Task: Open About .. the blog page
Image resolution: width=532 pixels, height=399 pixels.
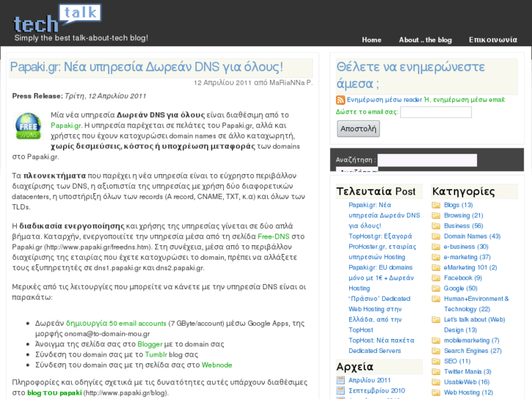Action: coord(425,40)
